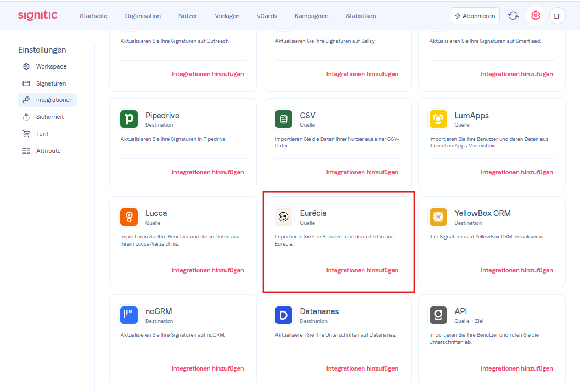Go to the Nutzer menu

188,16
